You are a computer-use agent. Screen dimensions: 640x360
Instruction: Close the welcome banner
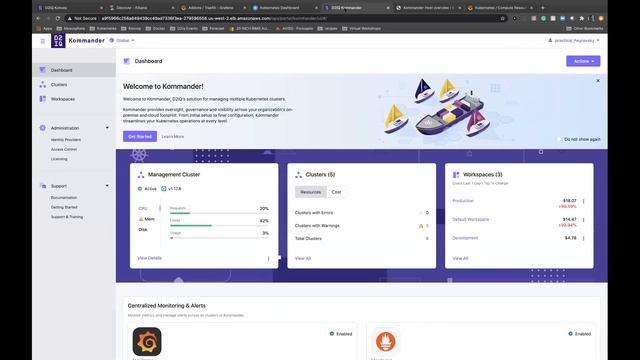(598, 81)
